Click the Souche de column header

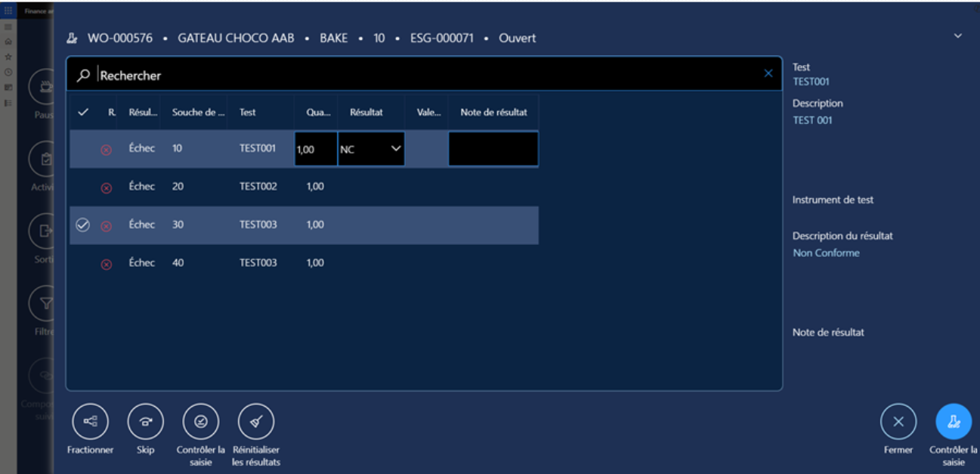pos(198,112)
